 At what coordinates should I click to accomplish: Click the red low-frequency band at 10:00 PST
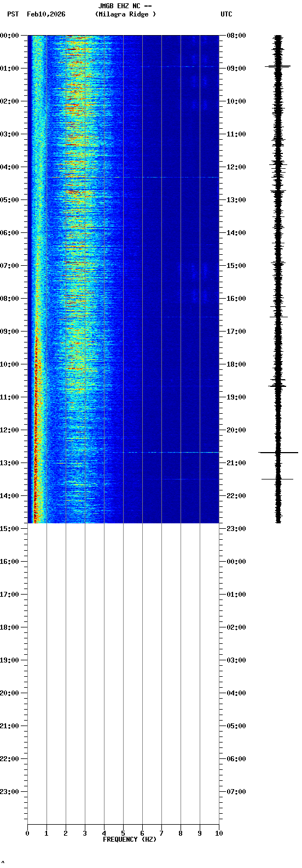tap(37, 364)
